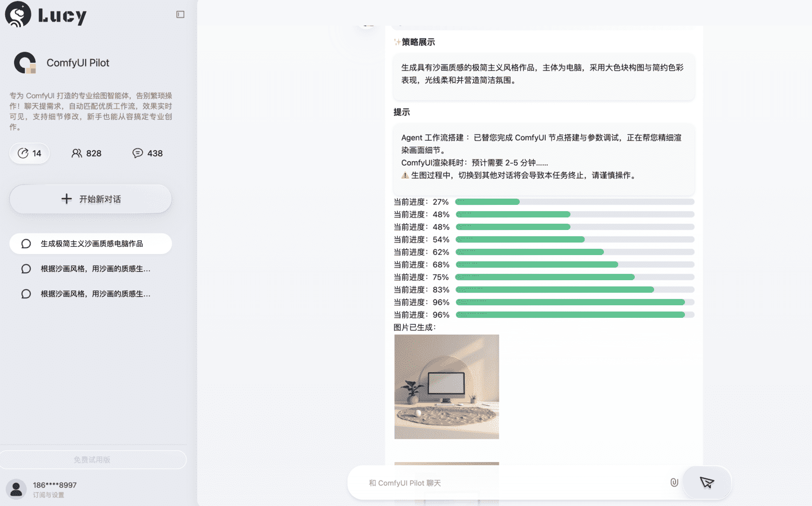
Task: Click the 当前进度：54% label
Action: coord(421,239)
